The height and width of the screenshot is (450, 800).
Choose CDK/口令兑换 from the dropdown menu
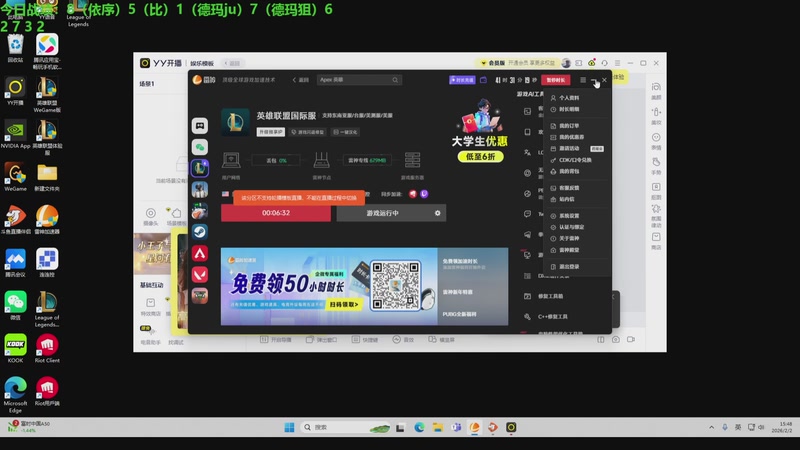pos(577,160)
